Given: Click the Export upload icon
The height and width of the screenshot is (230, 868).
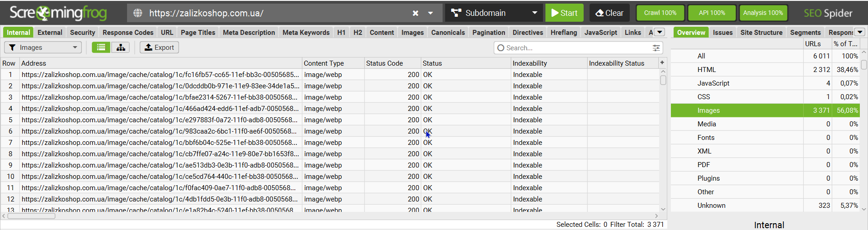Looking at the screenshot, I should (x=148, y=48).
